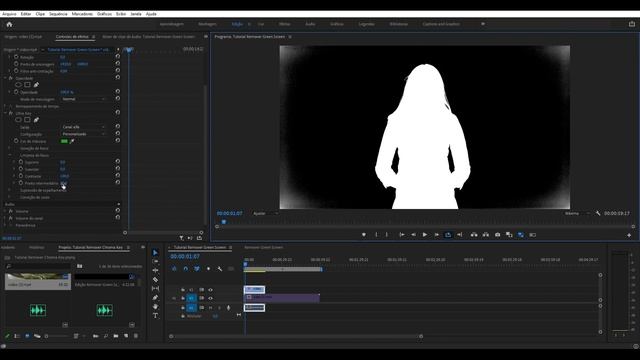Go to In point in Program monitor
The image size is (640, 360).
[x=402, y=235]
